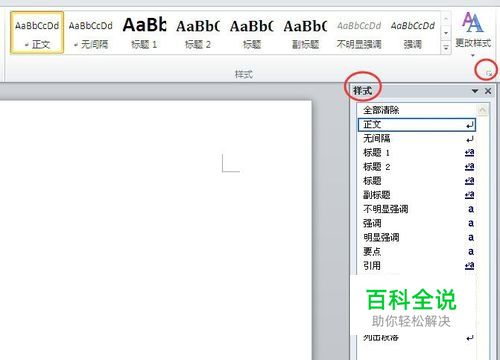The image size is (500, 360).
Task: Select 正文 in the styles pane list
Action: [417, 124]
